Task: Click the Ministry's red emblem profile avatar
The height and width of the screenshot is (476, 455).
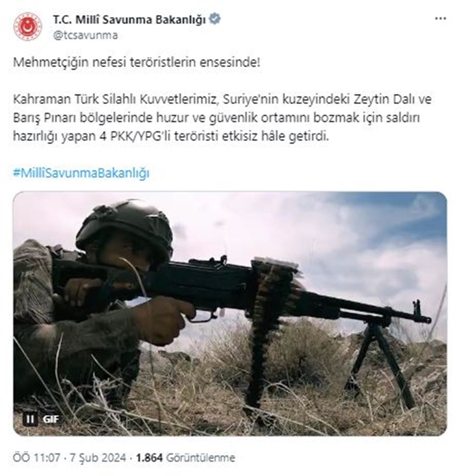Action: click(x=27, y=27)
